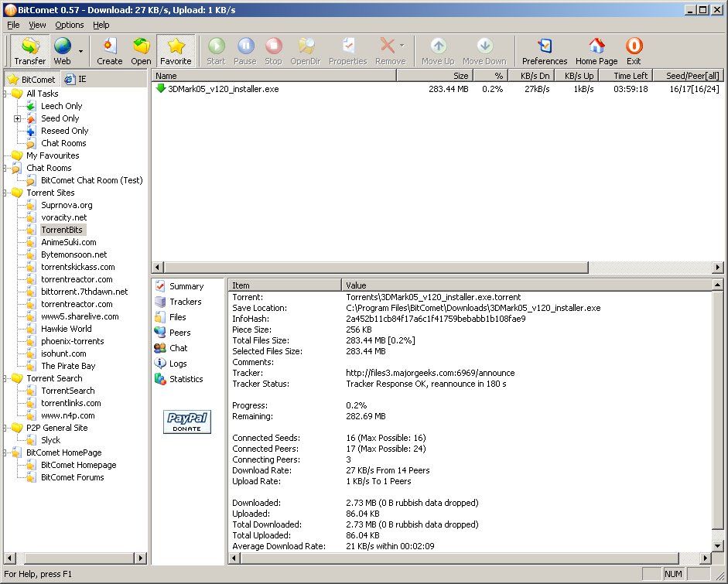The image size is (728, 584).
Task: Open the Web toolbar globe icon
Action: coord(62,46)
